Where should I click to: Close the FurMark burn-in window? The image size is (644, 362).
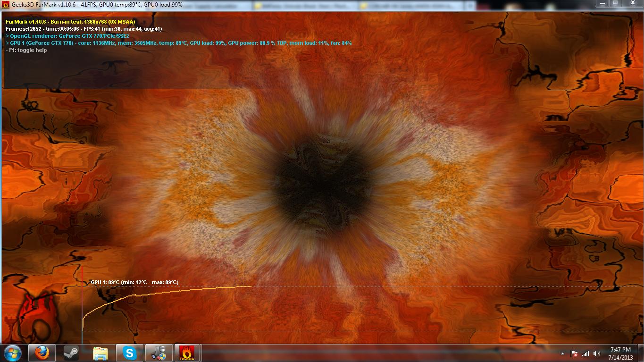coord(632,3)
